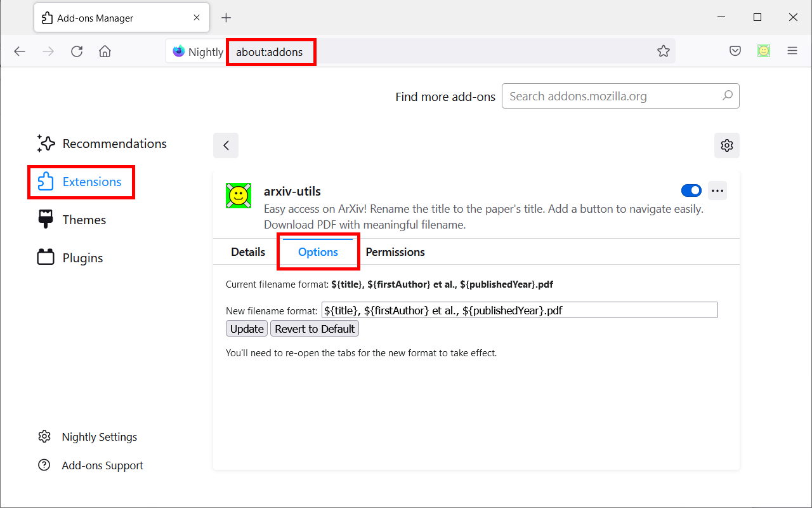
Task: Open Themes in the sidebar
Action: point(72,220)
